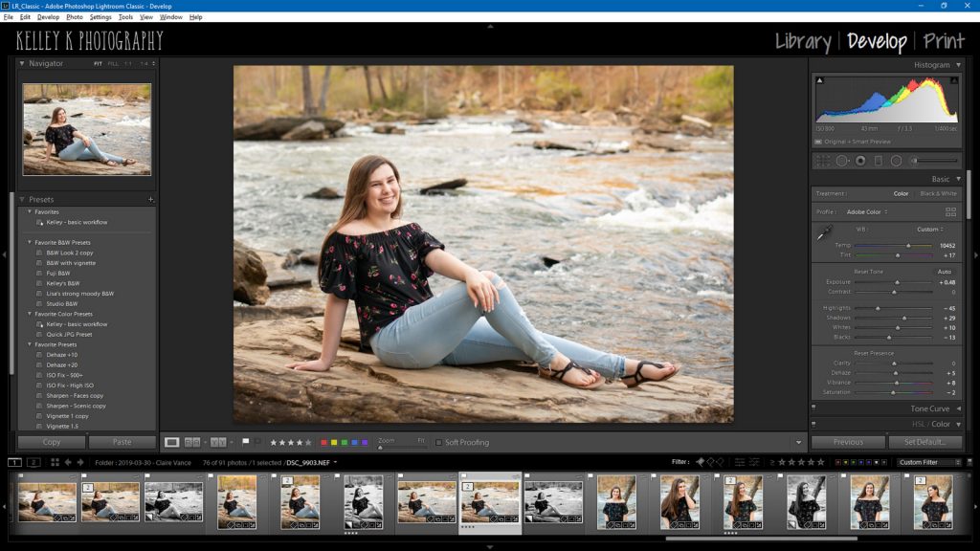Switch to the Library module
Screen dimensions: 980x551
[x=803, y=41]
